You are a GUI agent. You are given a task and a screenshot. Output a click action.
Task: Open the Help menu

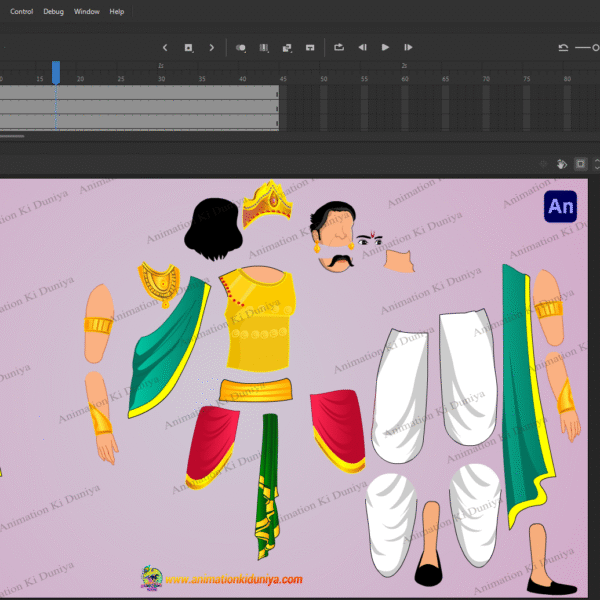click(117, 11)
